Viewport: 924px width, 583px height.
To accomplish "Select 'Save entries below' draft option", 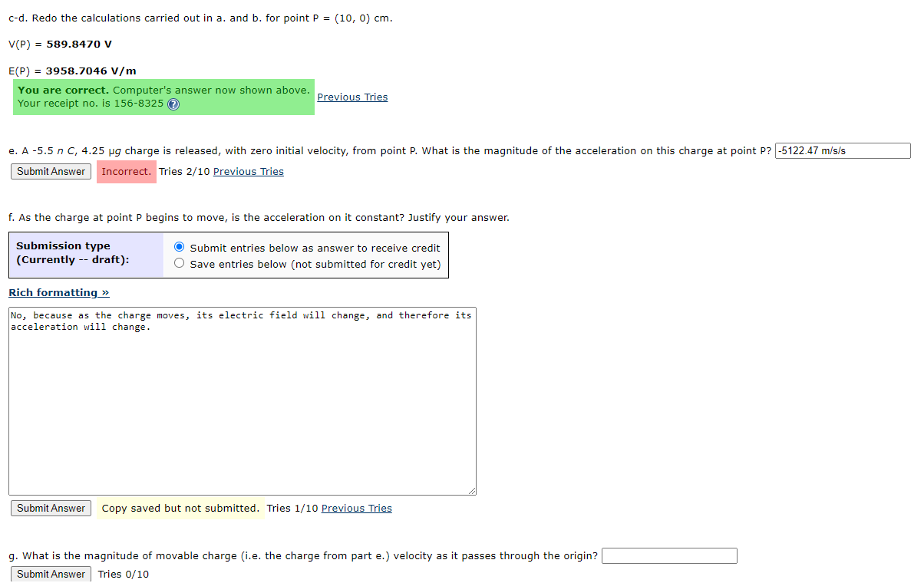I will click(179, 263).
